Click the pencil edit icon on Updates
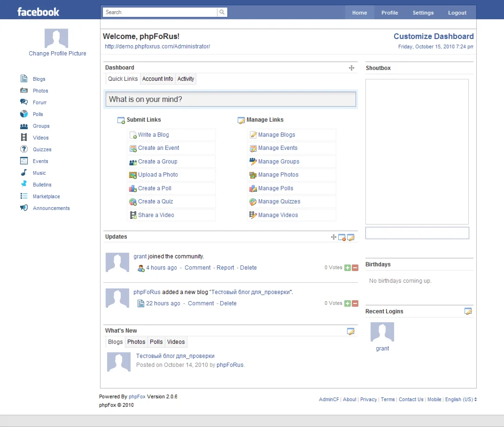The height and width of the screenshot is (427, 504). 350,237
